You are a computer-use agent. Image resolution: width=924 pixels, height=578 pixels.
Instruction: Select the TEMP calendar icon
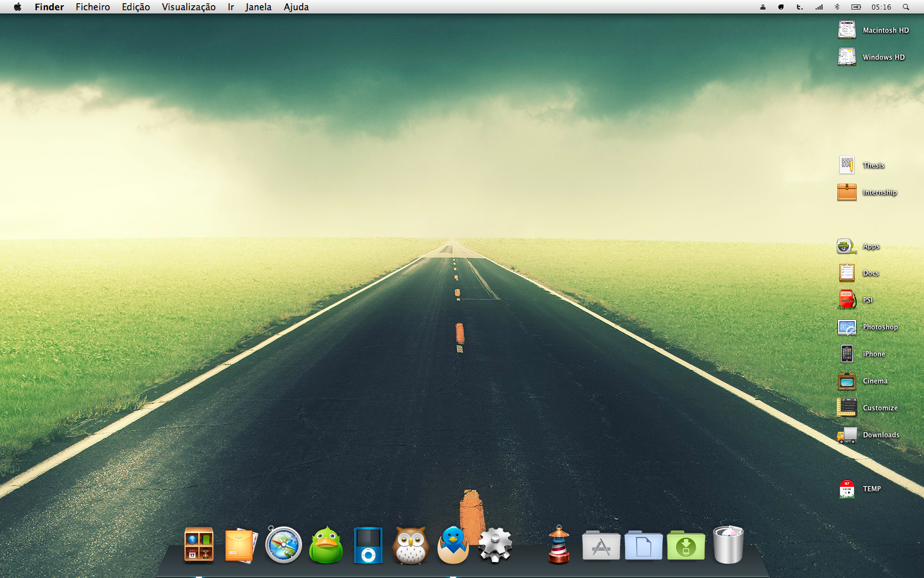[x=847, y=489]
